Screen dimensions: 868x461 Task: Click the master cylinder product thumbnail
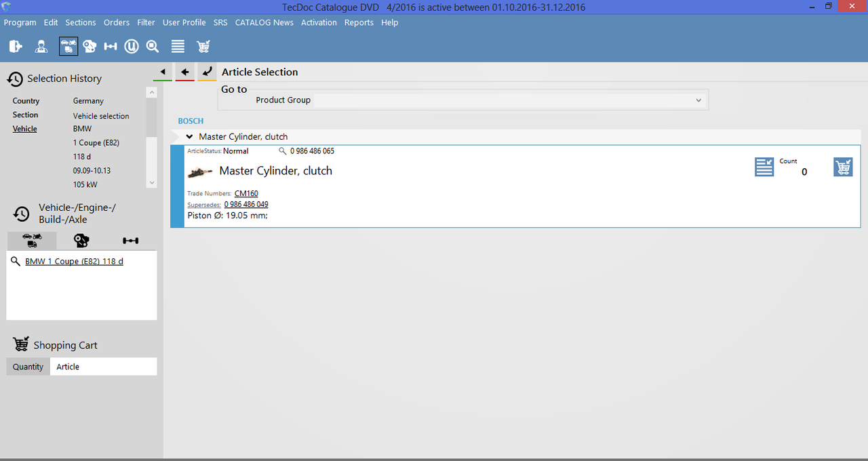200,172
